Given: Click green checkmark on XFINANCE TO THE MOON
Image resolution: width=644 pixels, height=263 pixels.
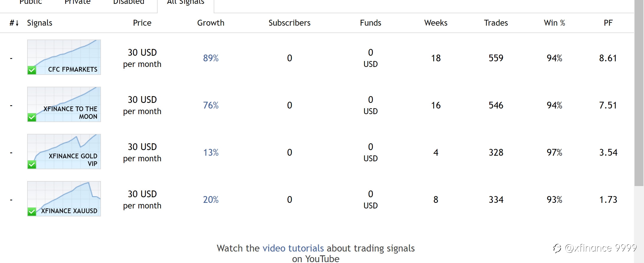Looking at the screenshot, I should point(32,117).
